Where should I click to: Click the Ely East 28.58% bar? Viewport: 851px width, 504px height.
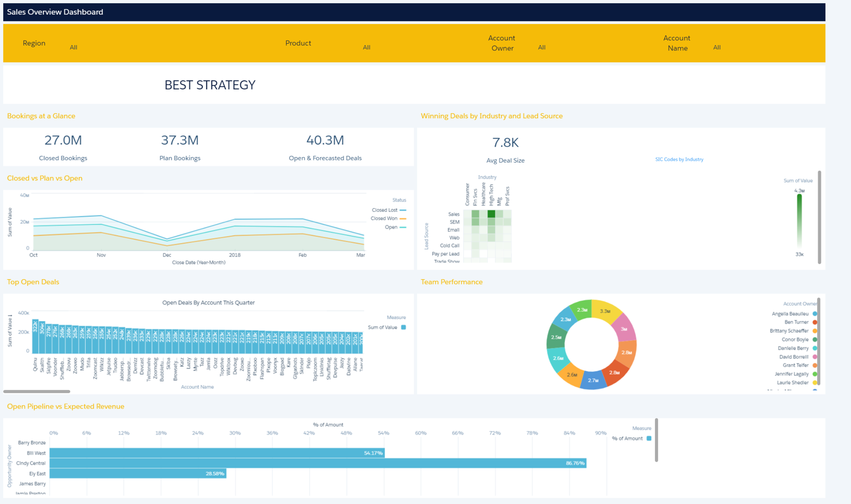tap(138, 473)
